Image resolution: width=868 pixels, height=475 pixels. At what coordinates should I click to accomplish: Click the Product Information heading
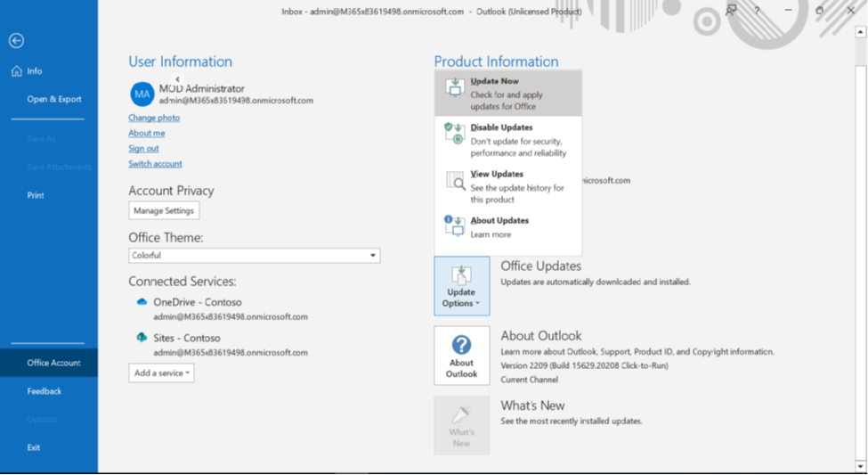tap(496, 61)
